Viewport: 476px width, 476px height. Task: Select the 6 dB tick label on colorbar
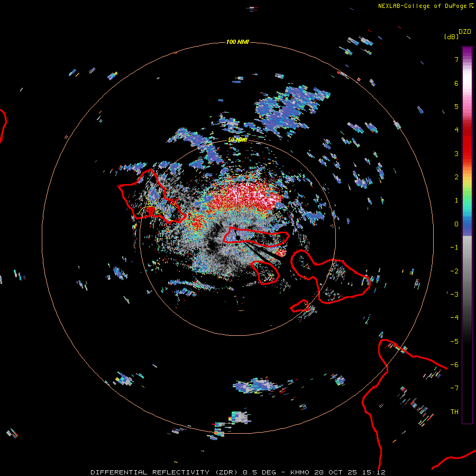(456, 83)
